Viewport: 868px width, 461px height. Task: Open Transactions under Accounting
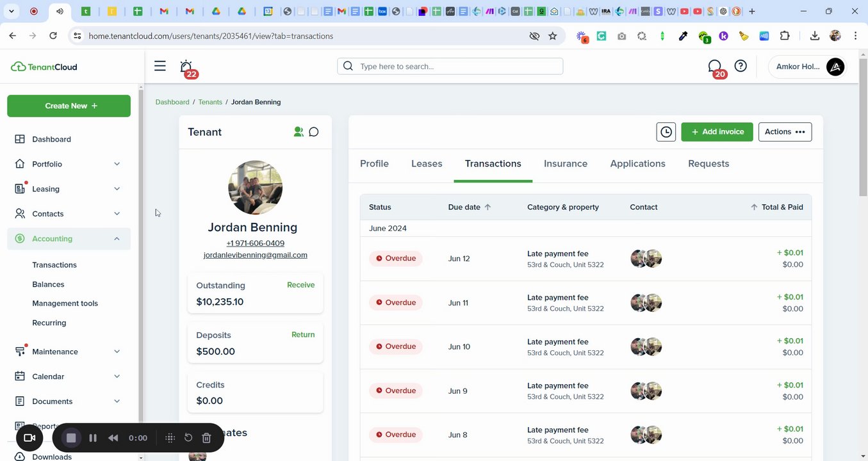[54, 265]
